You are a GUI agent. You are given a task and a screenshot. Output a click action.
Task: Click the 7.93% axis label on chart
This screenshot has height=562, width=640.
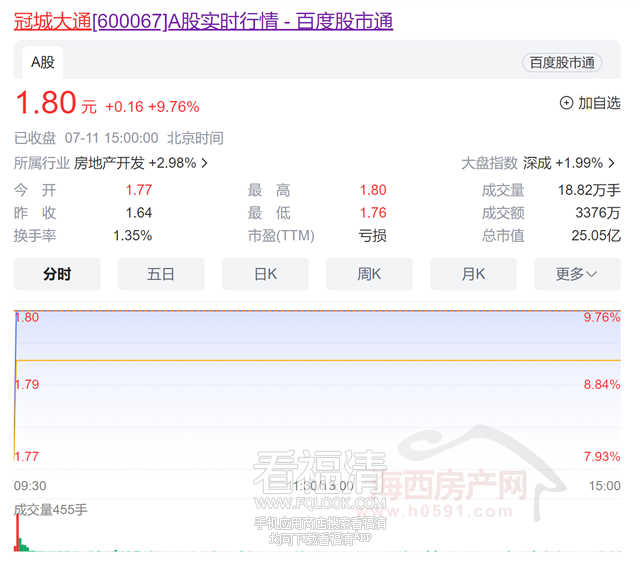[x=602, y=456]
